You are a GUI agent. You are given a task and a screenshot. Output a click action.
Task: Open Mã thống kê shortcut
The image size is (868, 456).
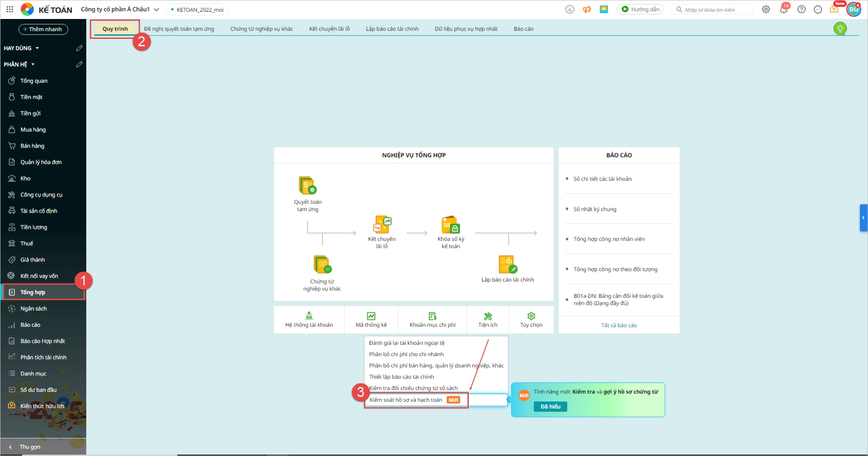pos(371,320)
